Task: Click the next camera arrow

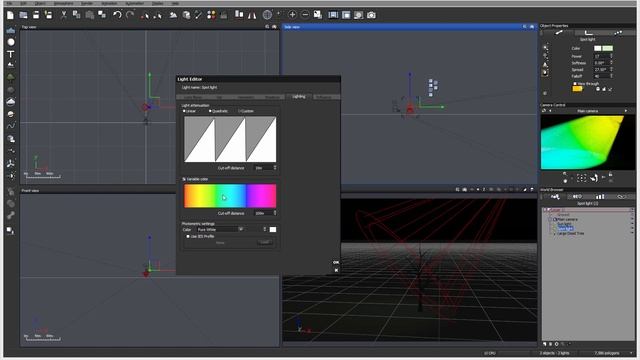Action: click(x=626, y=111)
